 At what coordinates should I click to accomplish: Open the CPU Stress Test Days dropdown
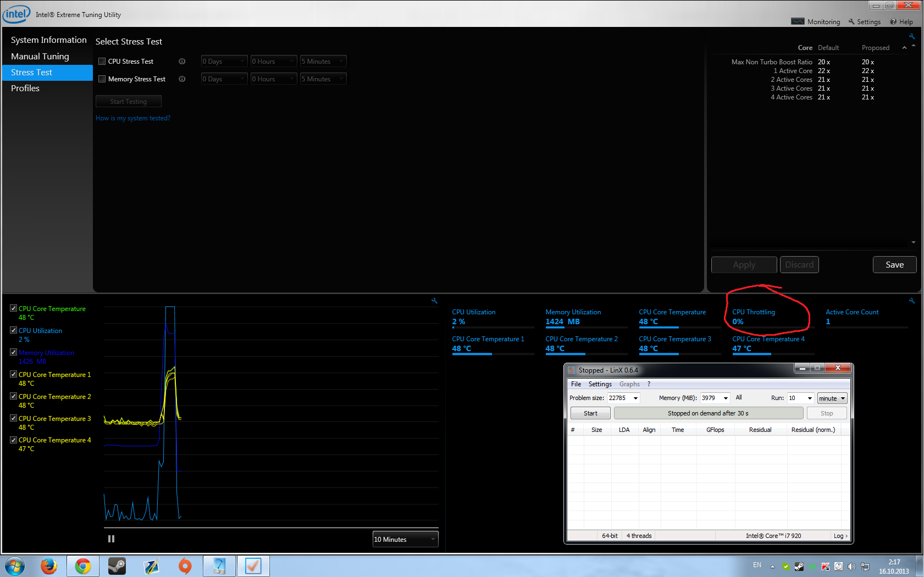point(224,61)
